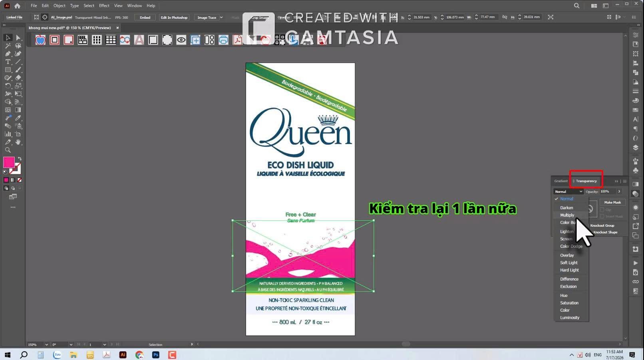This screenshot has width=644, height=360.
Task: Open the rotation angle dropdown
Action: [71, 344]
